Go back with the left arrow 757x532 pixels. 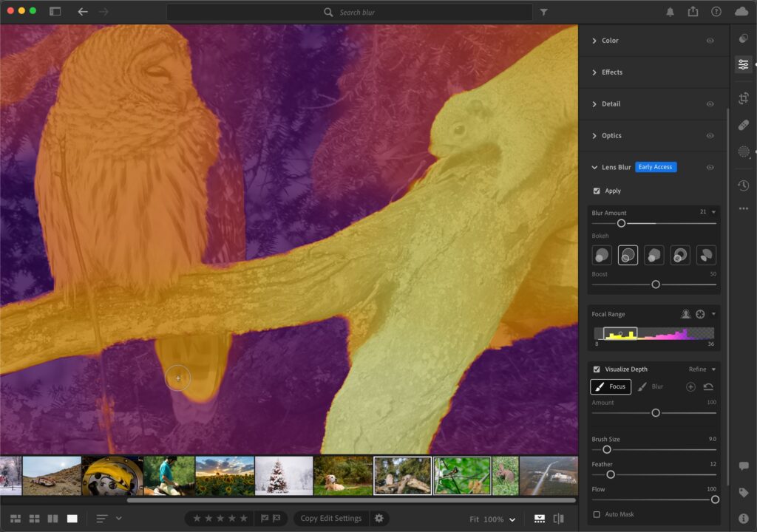point(83,12)
